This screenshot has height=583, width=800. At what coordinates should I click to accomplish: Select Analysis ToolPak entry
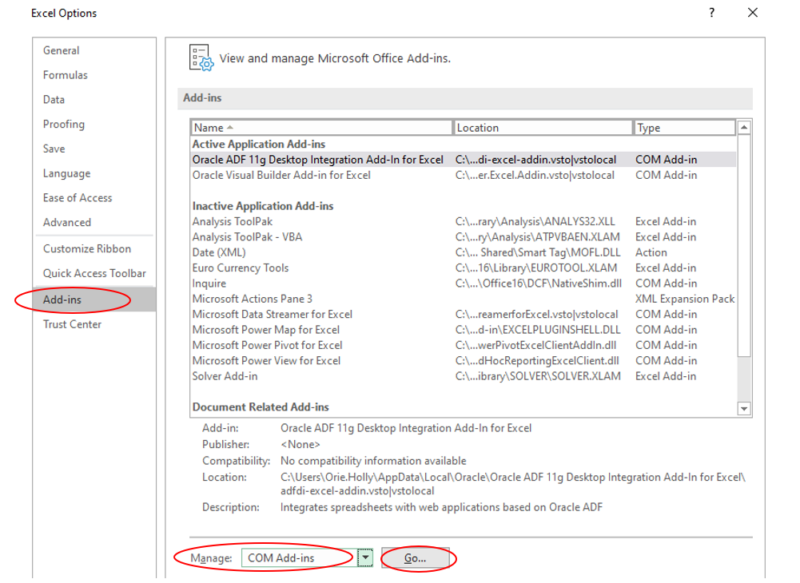(x=232, y=221)
